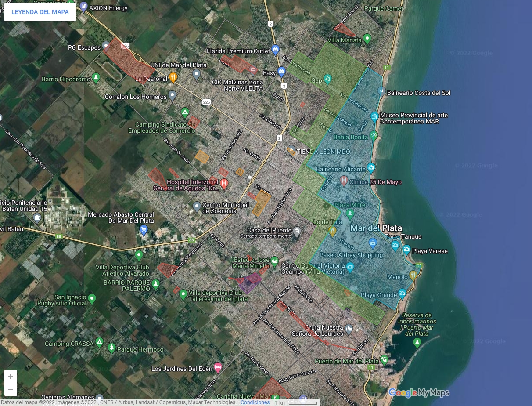Click the Plaza Mitre park marker

pos(350,214)
